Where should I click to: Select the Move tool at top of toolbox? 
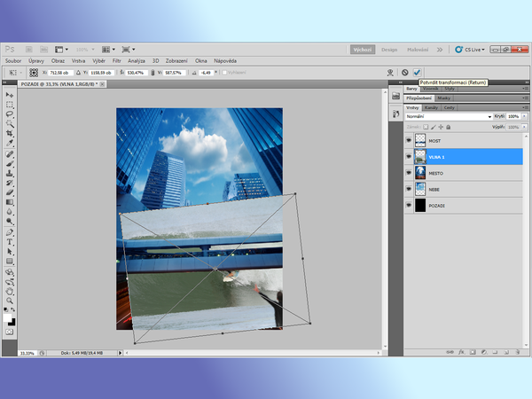[x=10, y=94]
